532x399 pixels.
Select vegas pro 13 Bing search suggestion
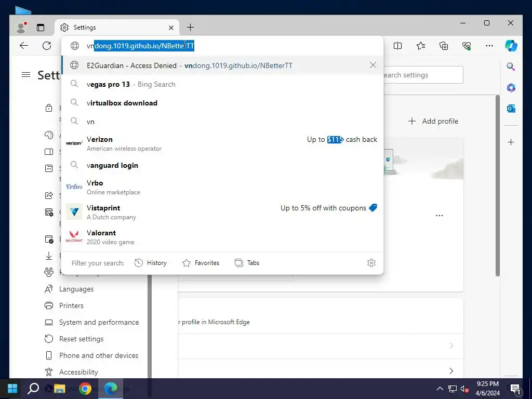[222, 84]
